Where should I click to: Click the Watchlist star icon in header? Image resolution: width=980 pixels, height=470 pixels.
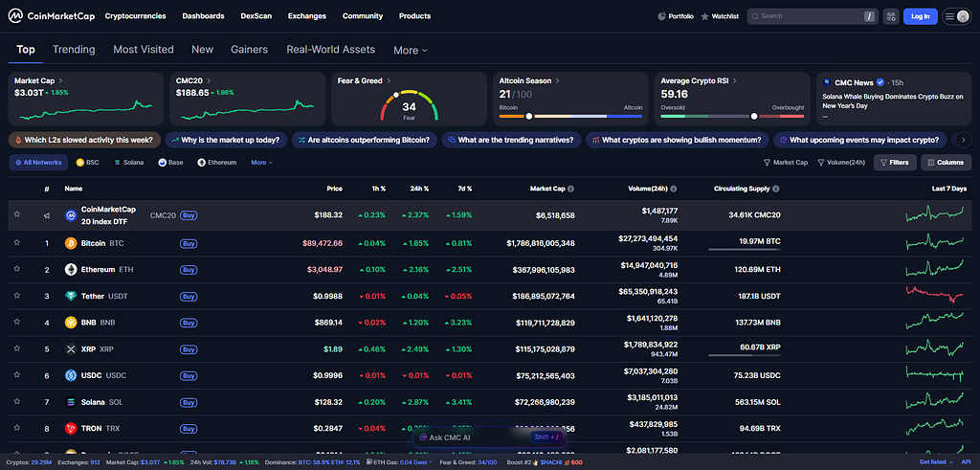point(705,16)
